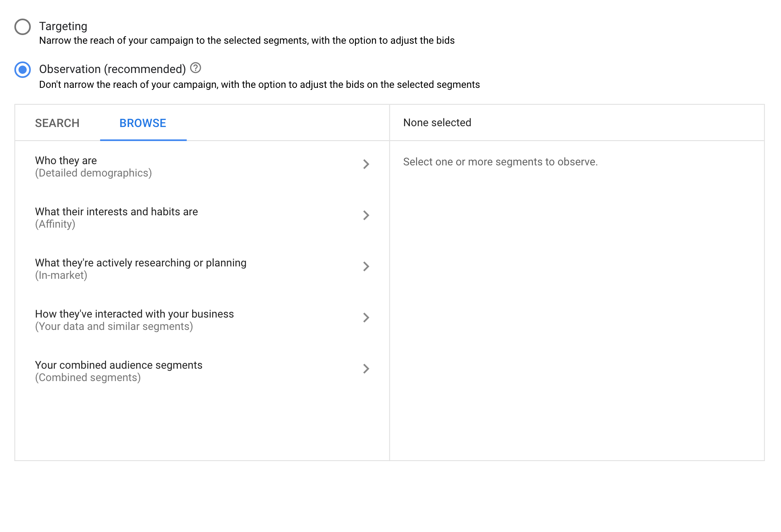Screen dimensions: 781x532
Task: Expand the In-market segments chevron
Action: tap(366, 267)
